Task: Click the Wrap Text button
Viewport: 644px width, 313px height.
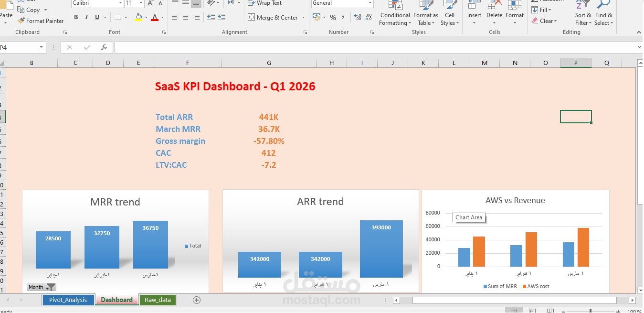Action: tap(265, 3)
